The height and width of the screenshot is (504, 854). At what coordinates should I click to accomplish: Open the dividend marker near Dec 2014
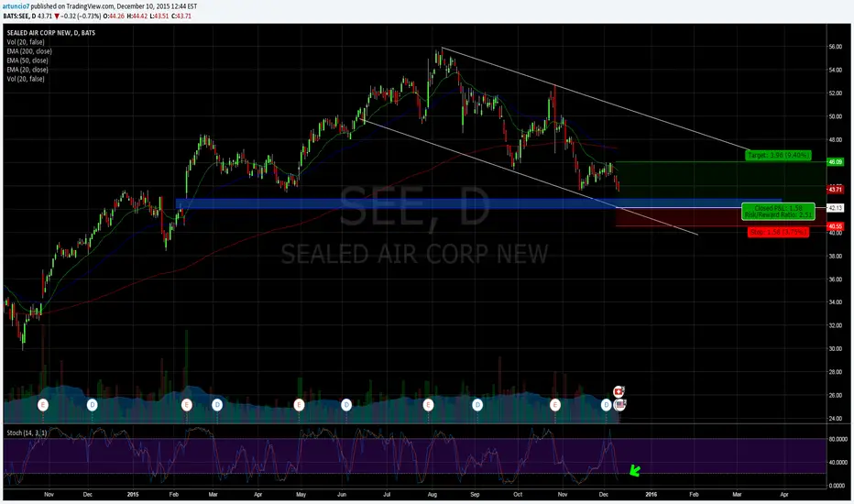[92, 405]
